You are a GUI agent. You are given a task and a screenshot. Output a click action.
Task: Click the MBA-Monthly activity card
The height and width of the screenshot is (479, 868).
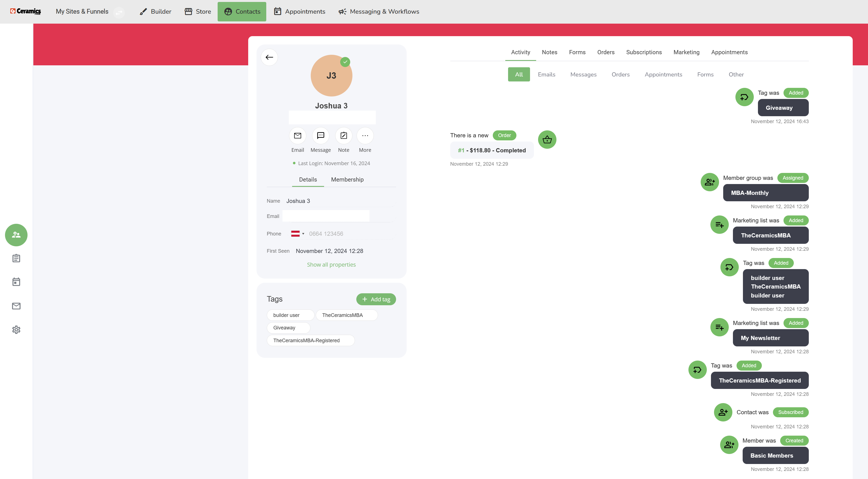click(x=765, y=193)
